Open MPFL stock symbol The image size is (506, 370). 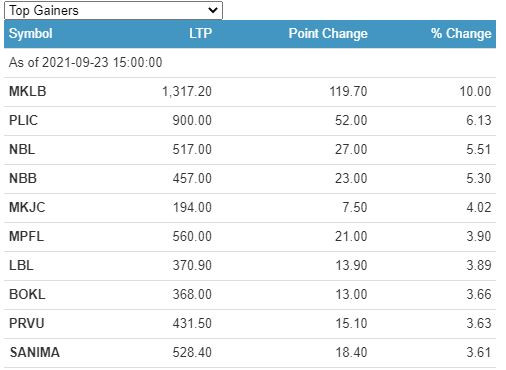(x=26, y=236)
